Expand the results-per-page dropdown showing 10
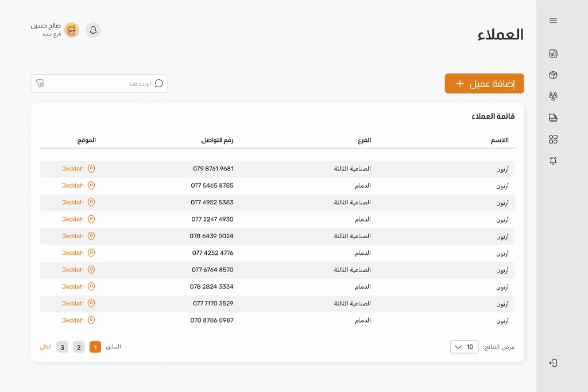The width and height of the screenshot is (588, 392). pos(464,347)
